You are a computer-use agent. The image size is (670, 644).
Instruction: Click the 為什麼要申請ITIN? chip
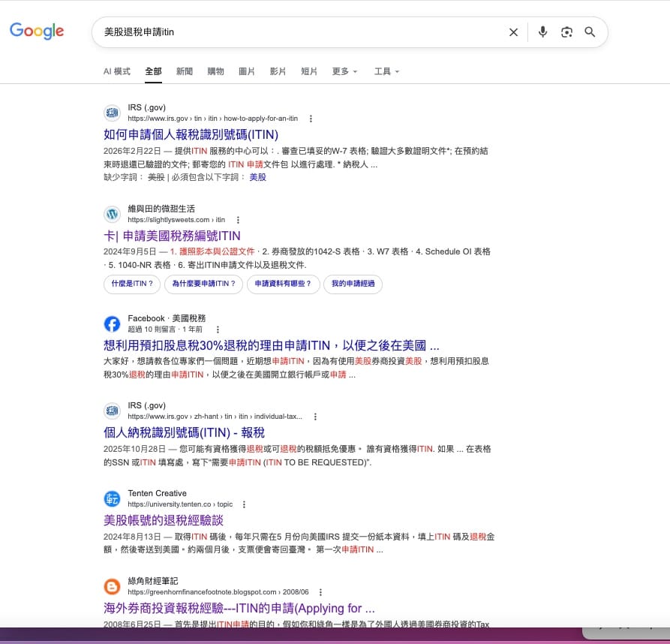pyautogui.click(x=203, y=284)
